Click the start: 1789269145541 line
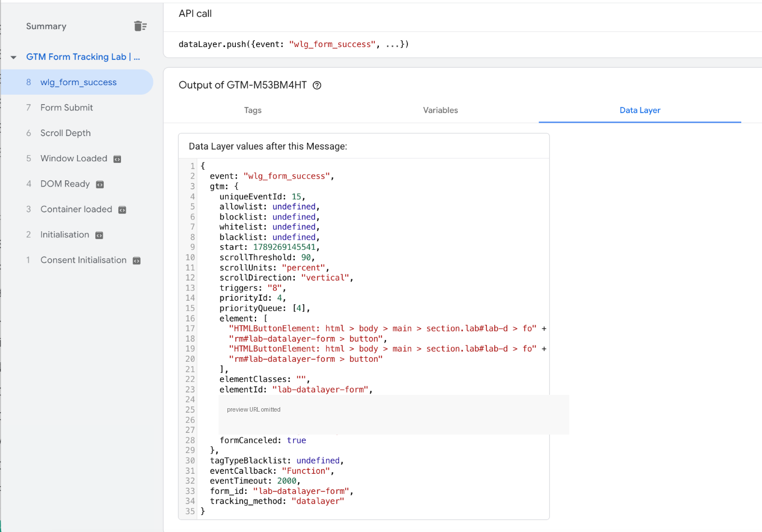 [270, 247]
